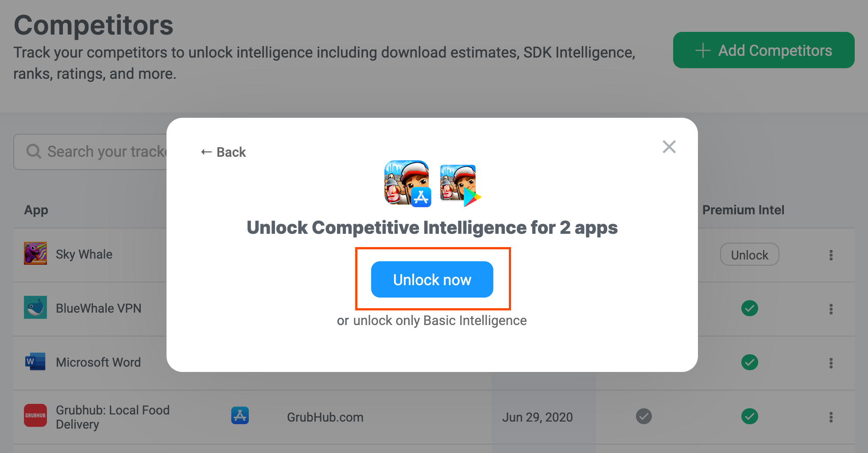
Task: Unlock Premium Intel for Sky Whale
Action: point(749,254)
